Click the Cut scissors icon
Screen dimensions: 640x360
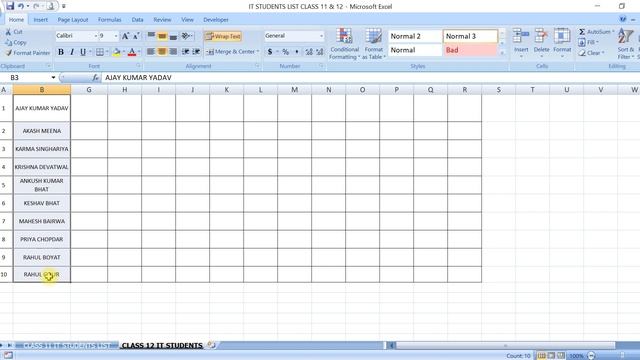pos(8,31)
